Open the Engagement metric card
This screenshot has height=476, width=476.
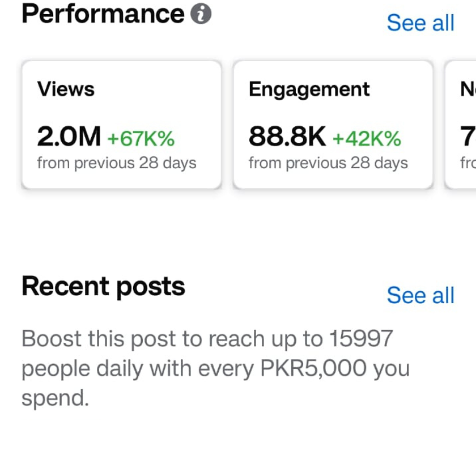coord(333,125)
